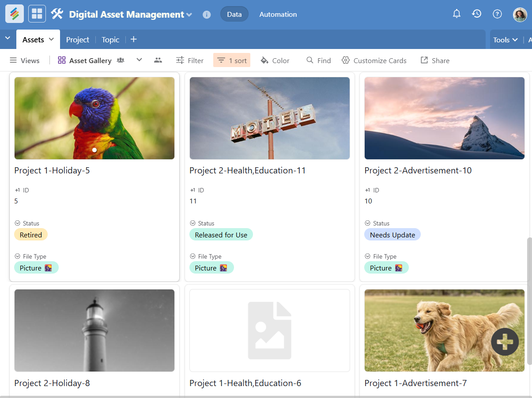Screen dimensions: 532x398
Task: Switch to the Project tab
Action: point(78,40)
